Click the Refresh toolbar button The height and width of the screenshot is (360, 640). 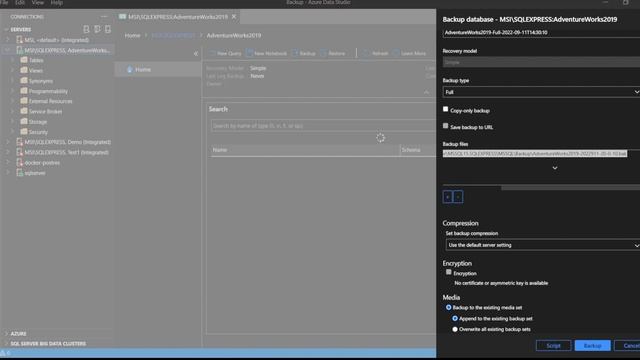tap(376, 53)
